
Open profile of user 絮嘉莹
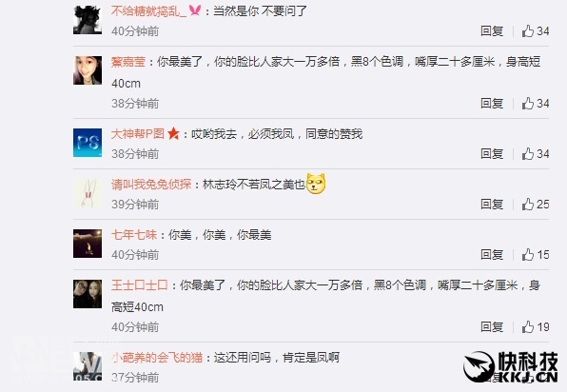[x=128, y=62]
